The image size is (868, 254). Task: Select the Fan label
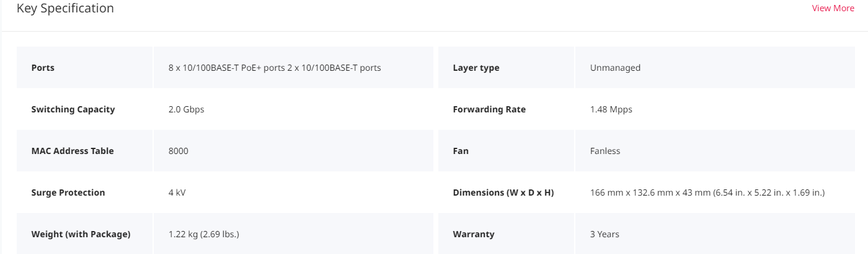point(461,151)
